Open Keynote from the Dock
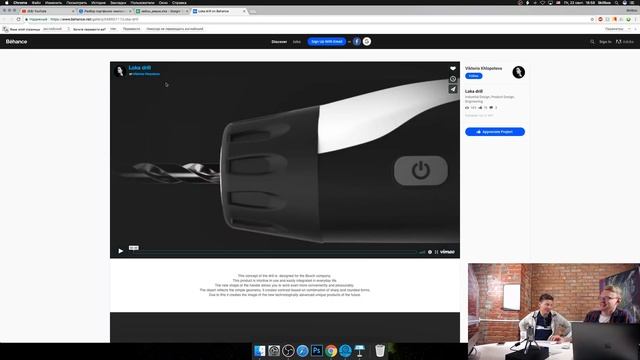640x360 pixels. (360, 351)
